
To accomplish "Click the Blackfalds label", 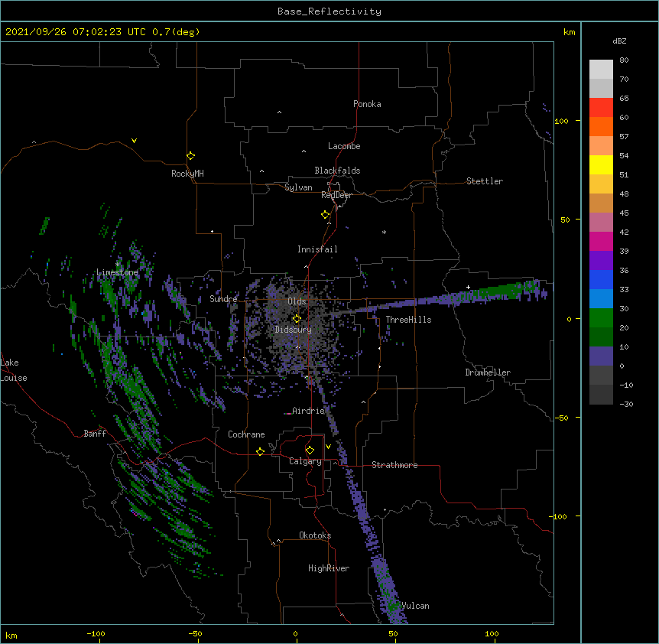I will pos(337,171).
